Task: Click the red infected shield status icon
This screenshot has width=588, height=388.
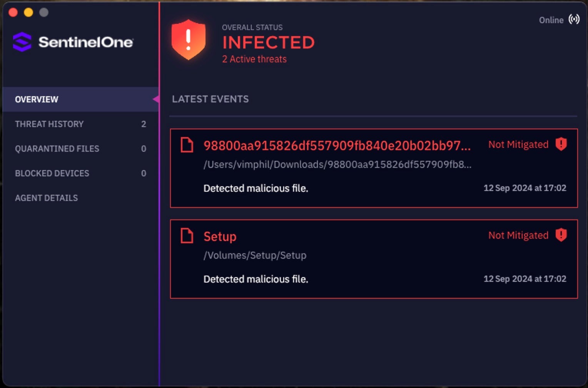Action: coord(188,40)
